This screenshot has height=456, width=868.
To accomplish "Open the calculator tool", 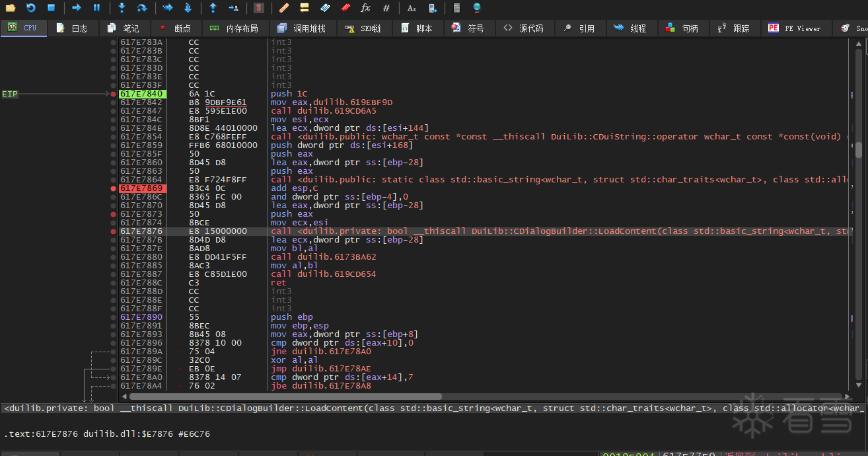I will 456,8.
